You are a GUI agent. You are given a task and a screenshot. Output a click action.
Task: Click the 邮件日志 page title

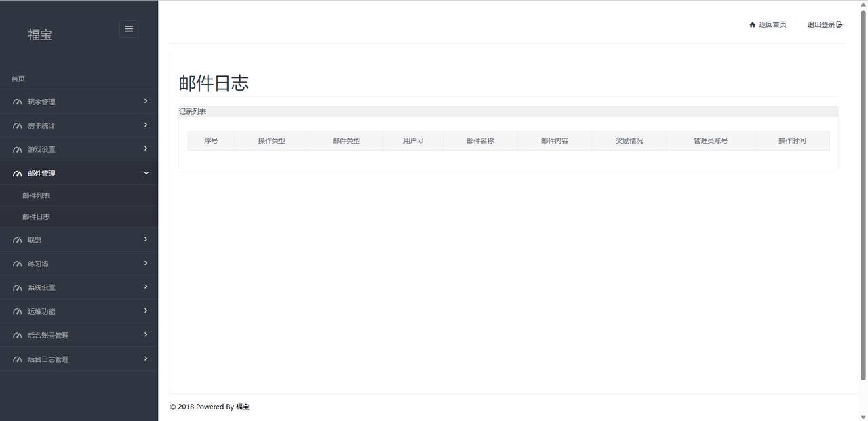(214, 83)
